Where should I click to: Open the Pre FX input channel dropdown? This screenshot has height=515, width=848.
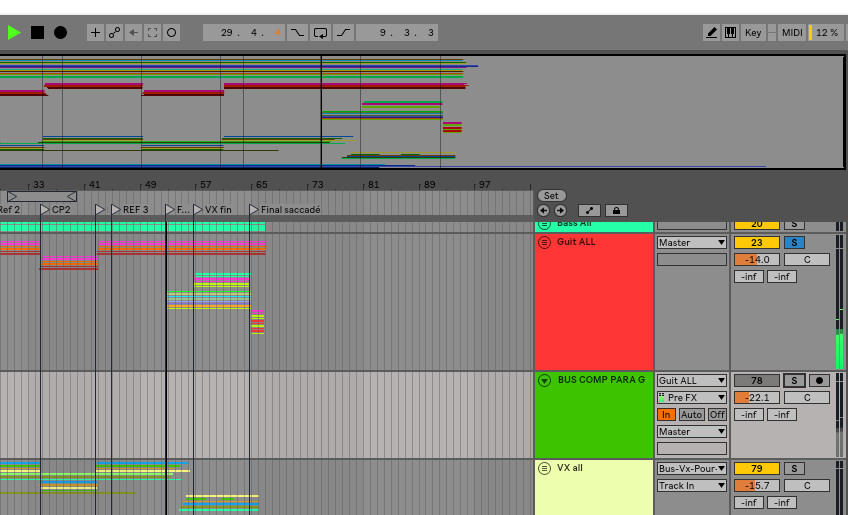[692, 398]
